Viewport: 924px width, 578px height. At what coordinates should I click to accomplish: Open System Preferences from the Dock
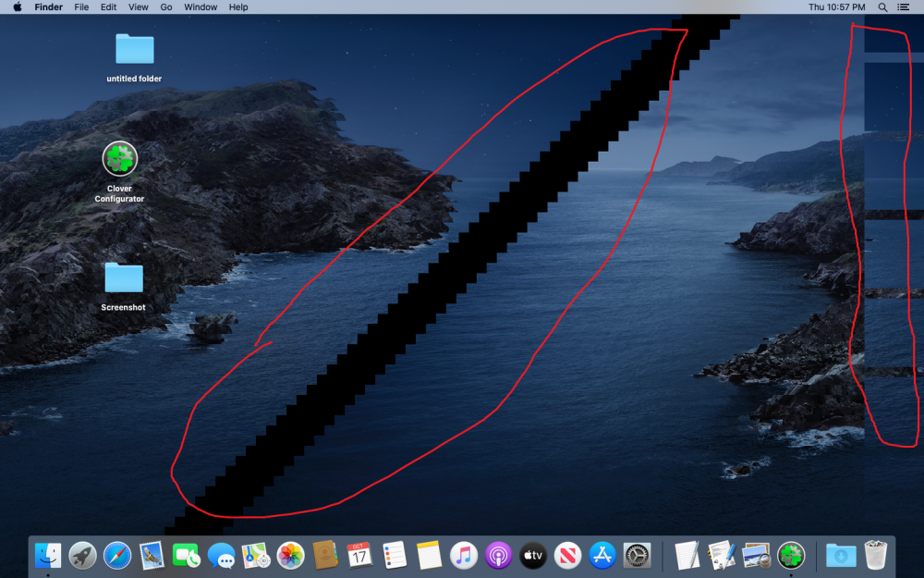pyautogui.click(x=637, y=556)
